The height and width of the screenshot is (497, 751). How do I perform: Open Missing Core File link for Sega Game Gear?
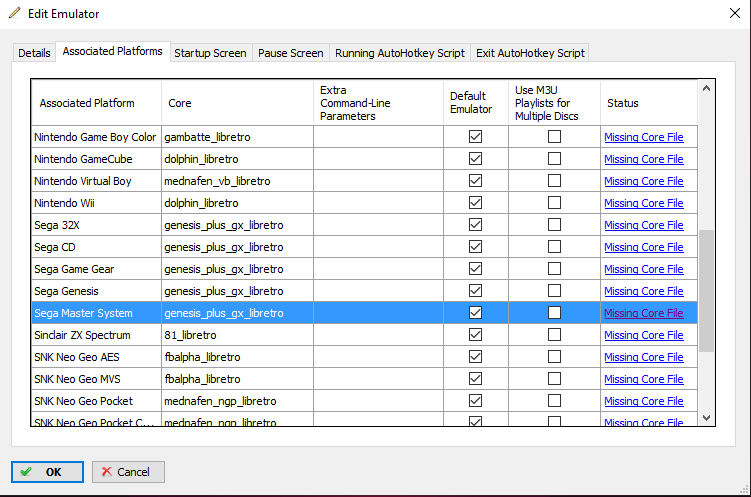tap(644, 269)
